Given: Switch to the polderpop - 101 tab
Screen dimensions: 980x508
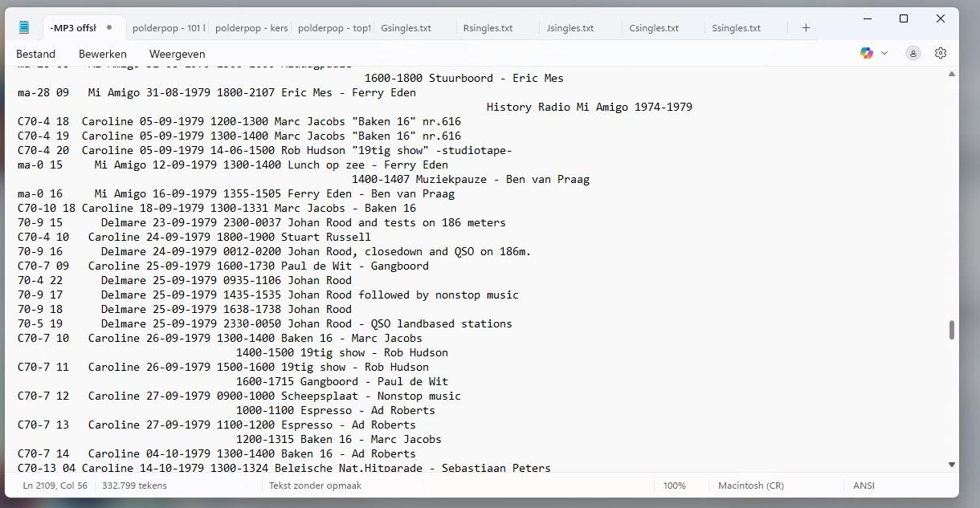Looking at the screenshot, I should tap(168, 28).
